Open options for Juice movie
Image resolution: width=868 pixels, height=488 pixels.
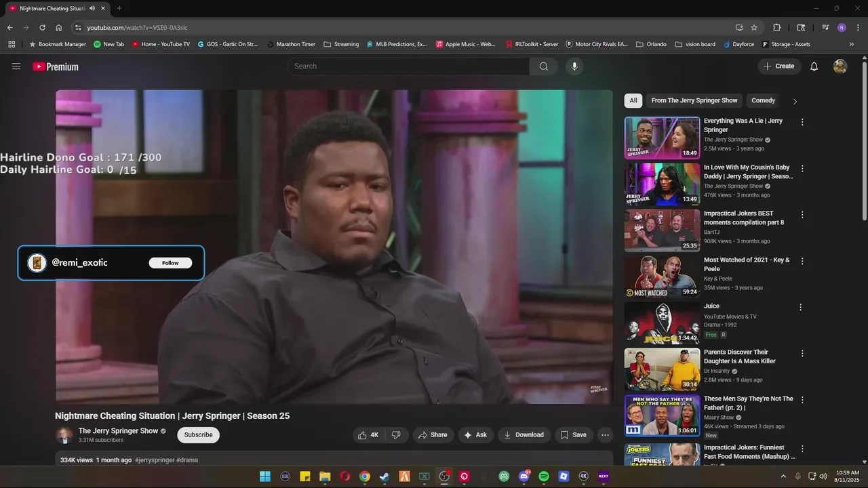pos(800,307)
